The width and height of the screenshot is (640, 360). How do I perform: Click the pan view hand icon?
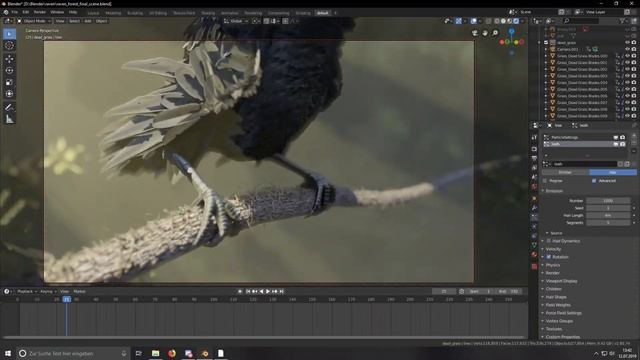[x=485, y=33]
